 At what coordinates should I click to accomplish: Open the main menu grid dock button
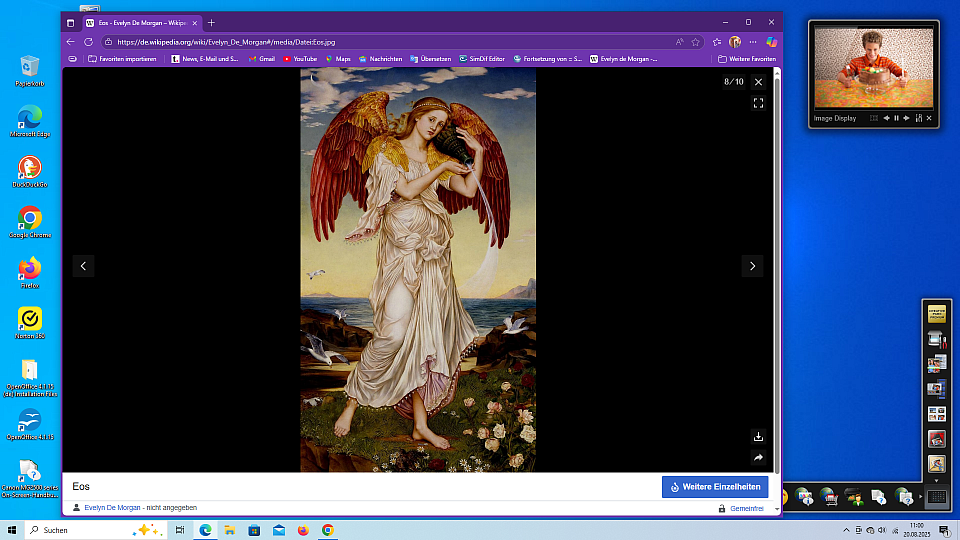coord(936,497)
